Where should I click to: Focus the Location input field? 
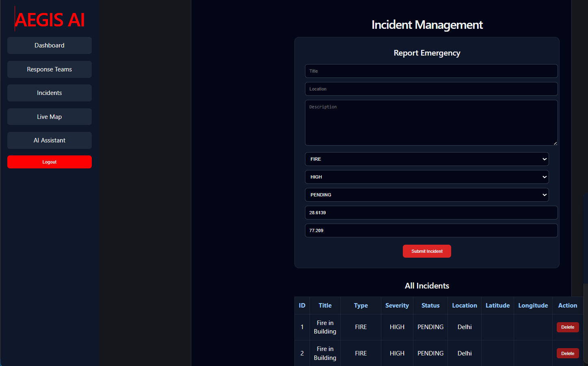[x=431, y=89]
